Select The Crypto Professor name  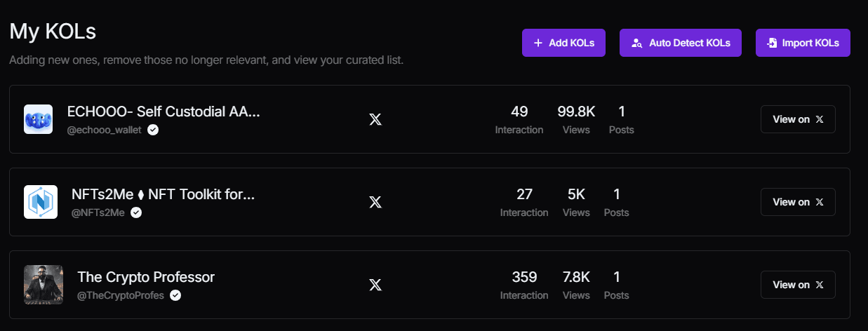pos(146,277)
